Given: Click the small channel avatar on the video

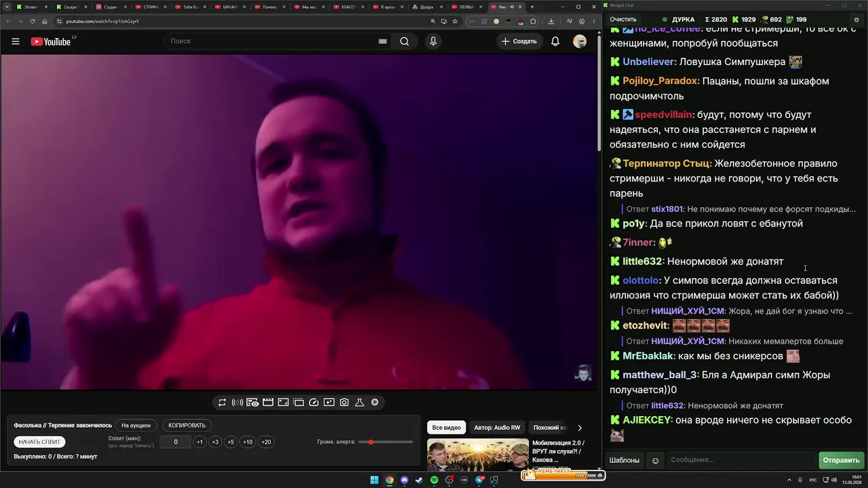Looking at the screenshot, I should pos(583,373).
